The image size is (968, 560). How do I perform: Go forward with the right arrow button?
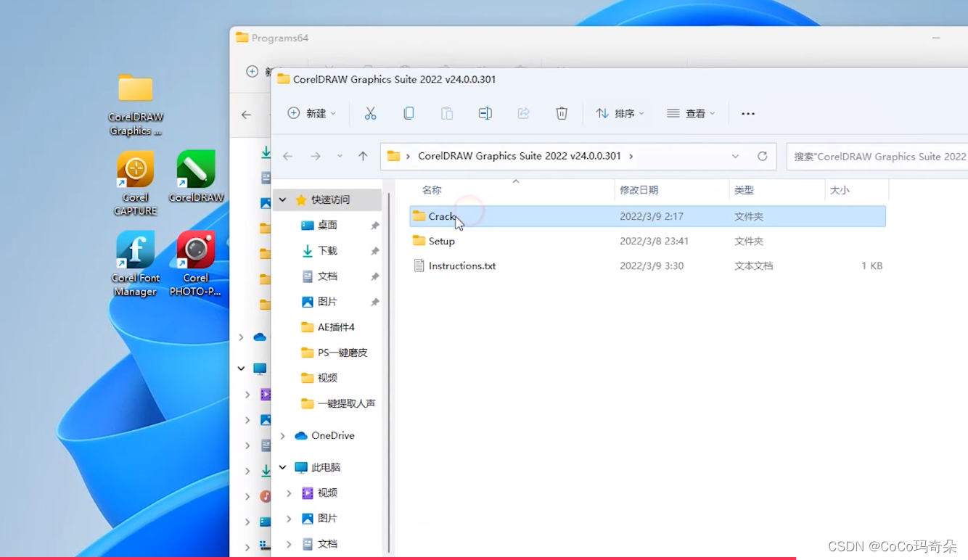316,156
